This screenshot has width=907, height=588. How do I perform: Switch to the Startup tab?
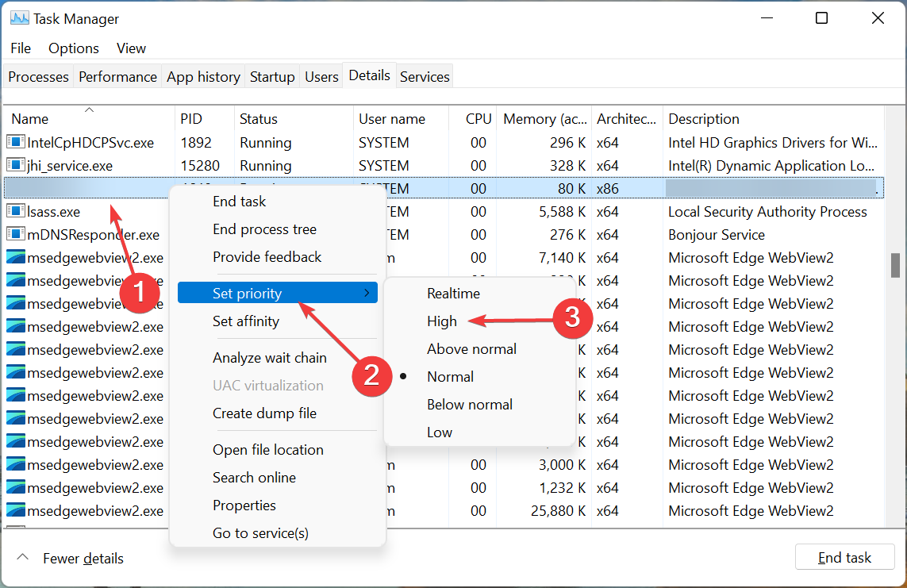[x=272, y=76]
